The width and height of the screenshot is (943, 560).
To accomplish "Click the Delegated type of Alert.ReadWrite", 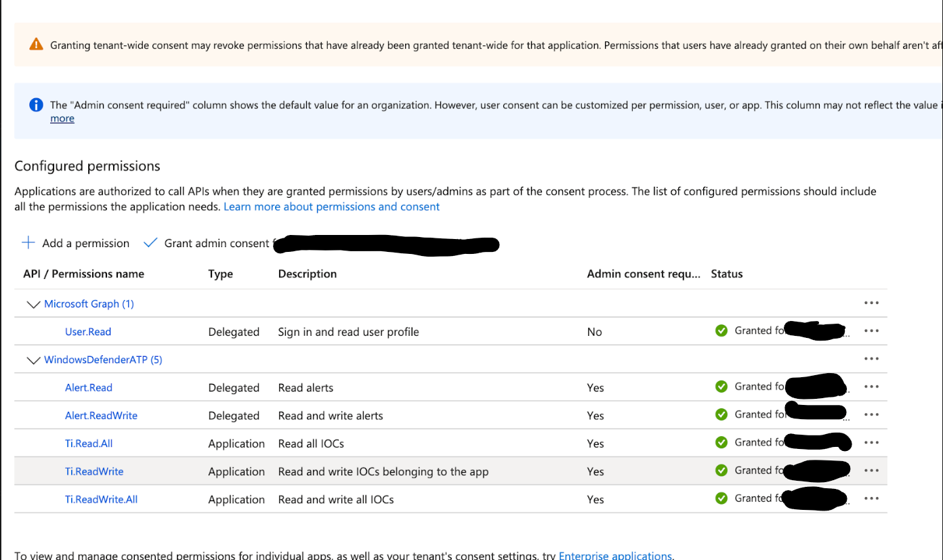I will pos(234,415).
